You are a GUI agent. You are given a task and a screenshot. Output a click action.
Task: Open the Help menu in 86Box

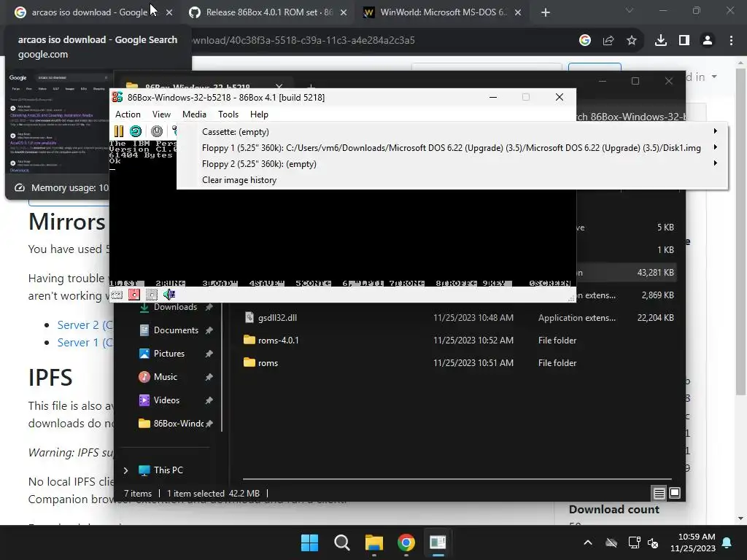tap(259, 114)
